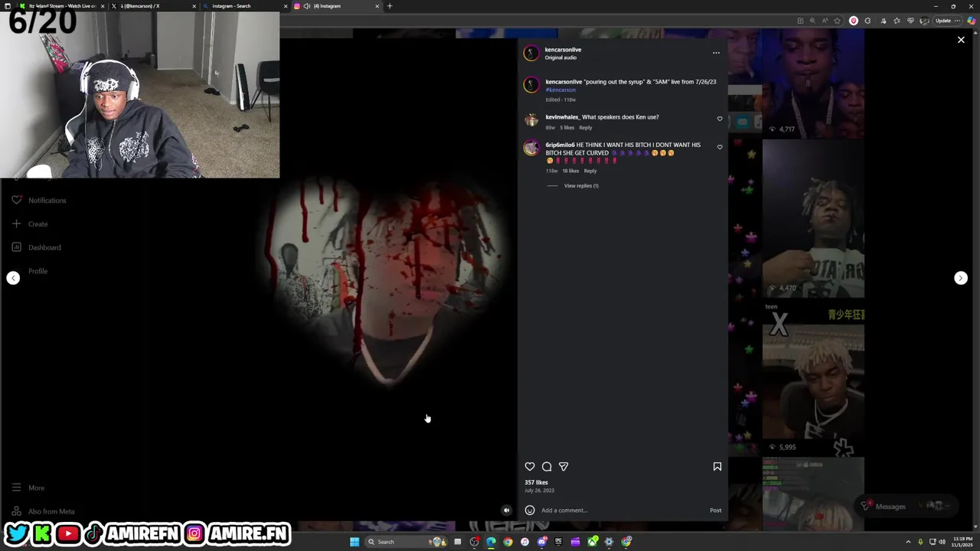Open Epic Games from taskbar
This screenshot has width=980, height=551.
(558, 542)
